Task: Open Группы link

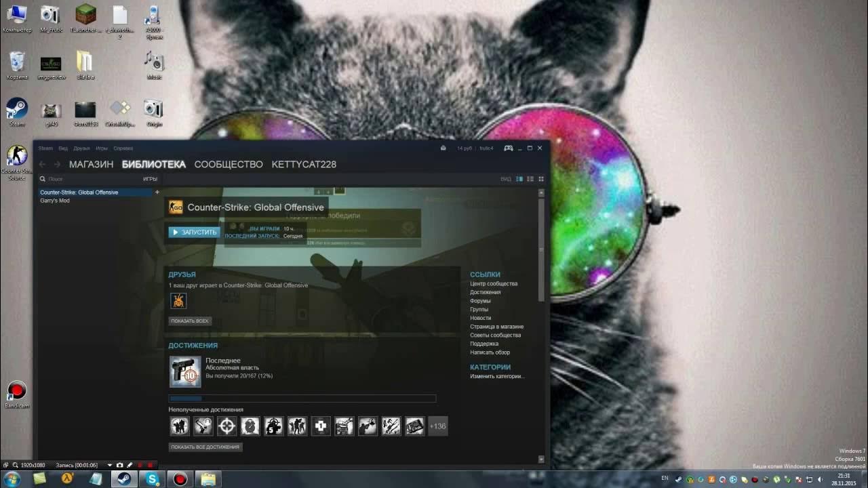Action: [x=479, y=309]
